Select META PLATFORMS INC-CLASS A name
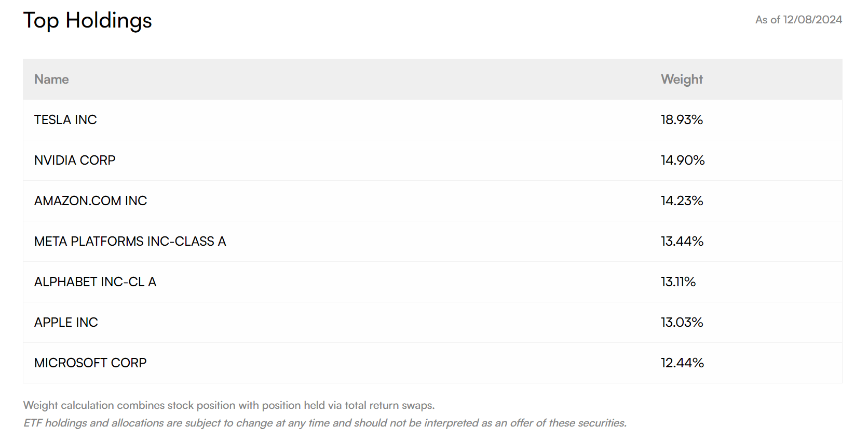This screenshot has height=439, width=868. pyautogui.click(x=130, y=242)
